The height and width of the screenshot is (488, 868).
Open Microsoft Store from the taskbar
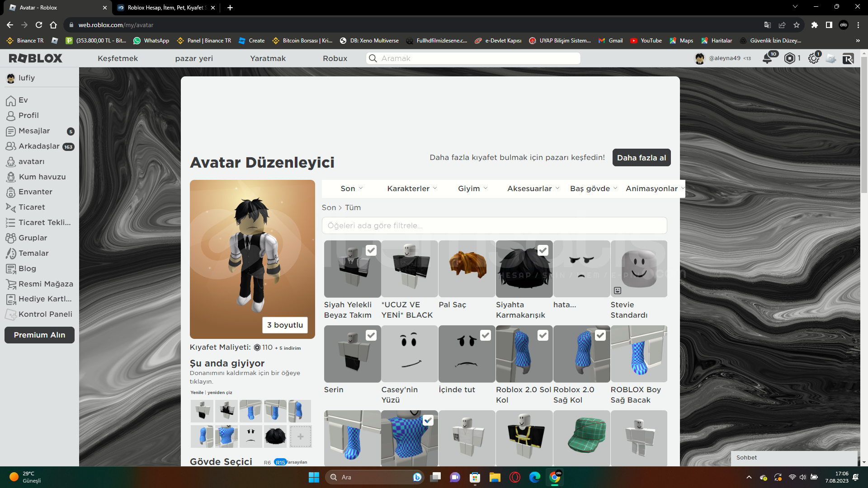tap(475, 477)
